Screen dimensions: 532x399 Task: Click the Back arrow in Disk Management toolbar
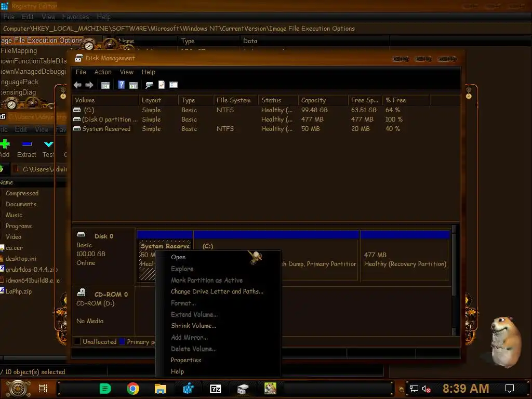(x=77, y=85)
